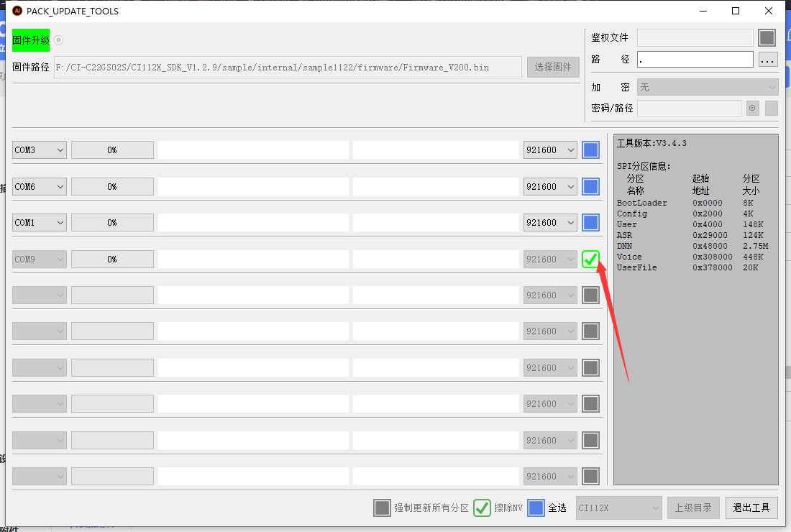
Task: Toggle the 强制更新所有分区 checkbox
Action: (382, 508)
